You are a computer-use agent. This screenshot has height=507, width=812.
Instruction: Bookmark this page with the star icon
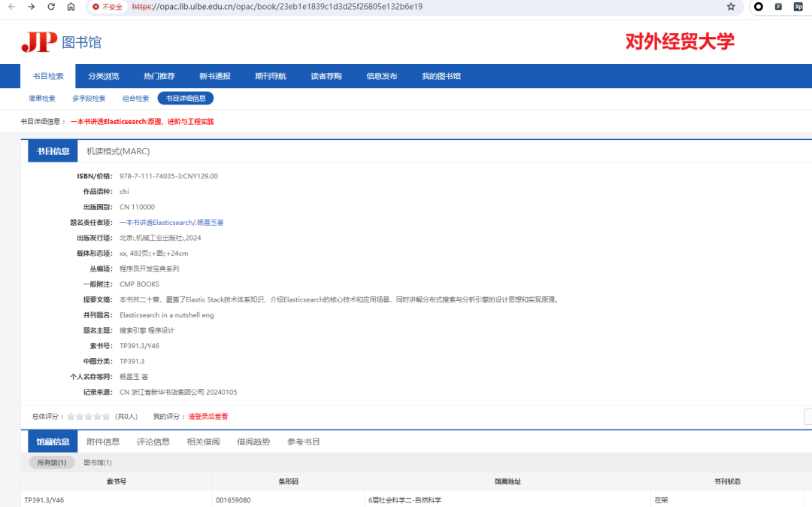point(731,7)
